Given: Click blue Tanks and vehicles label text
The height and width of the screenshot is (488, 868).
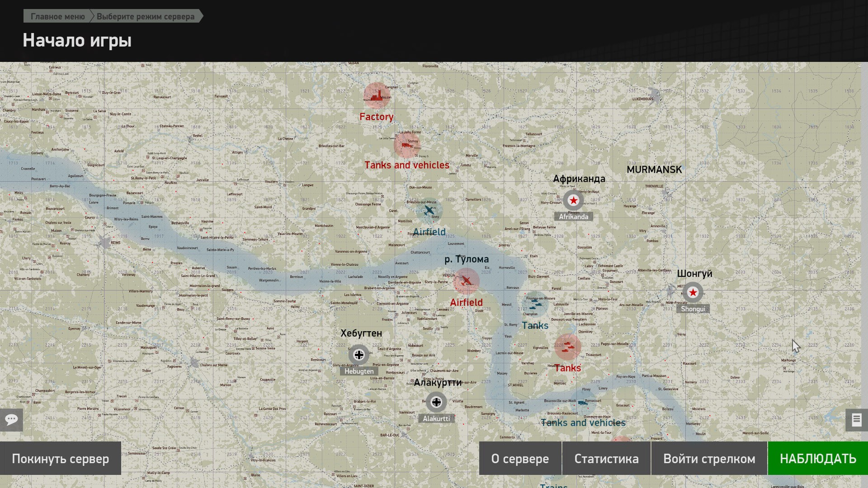Looking at the screenshot, I should point(583,423).
